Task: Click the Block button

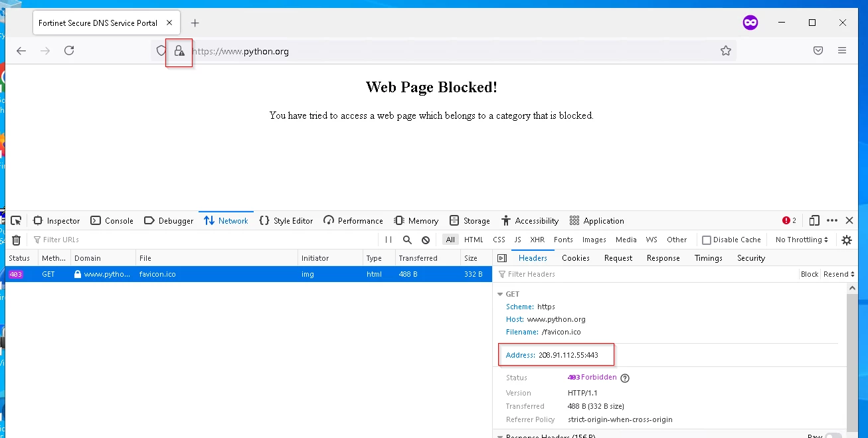Action: coord(810,274)
